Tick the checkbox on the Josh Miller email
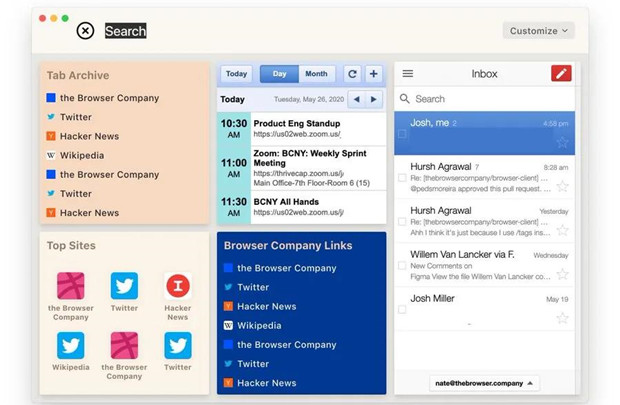Viewport: 620px width, 405px height. [x=402, y=309]
